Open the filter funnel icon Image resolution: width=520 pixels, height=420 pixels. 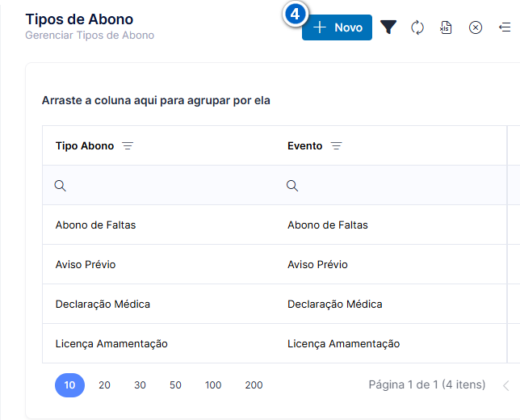pos(388,27)
